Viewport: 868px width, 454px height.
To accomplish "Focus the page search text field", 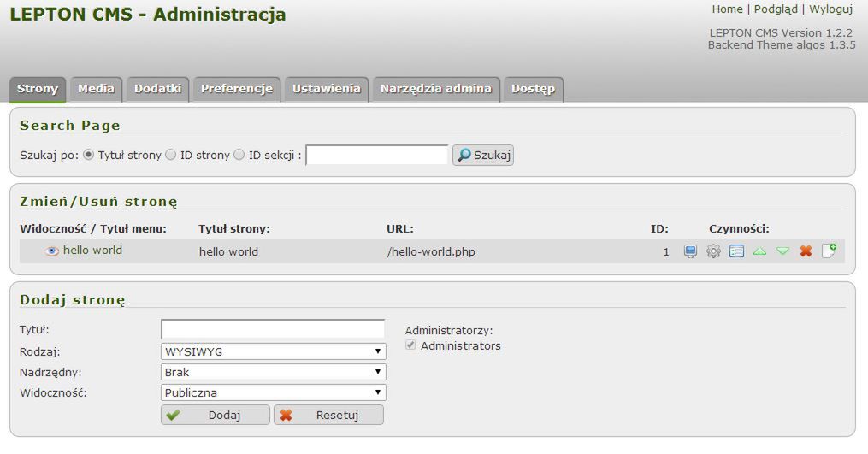I will pos(377,155).
